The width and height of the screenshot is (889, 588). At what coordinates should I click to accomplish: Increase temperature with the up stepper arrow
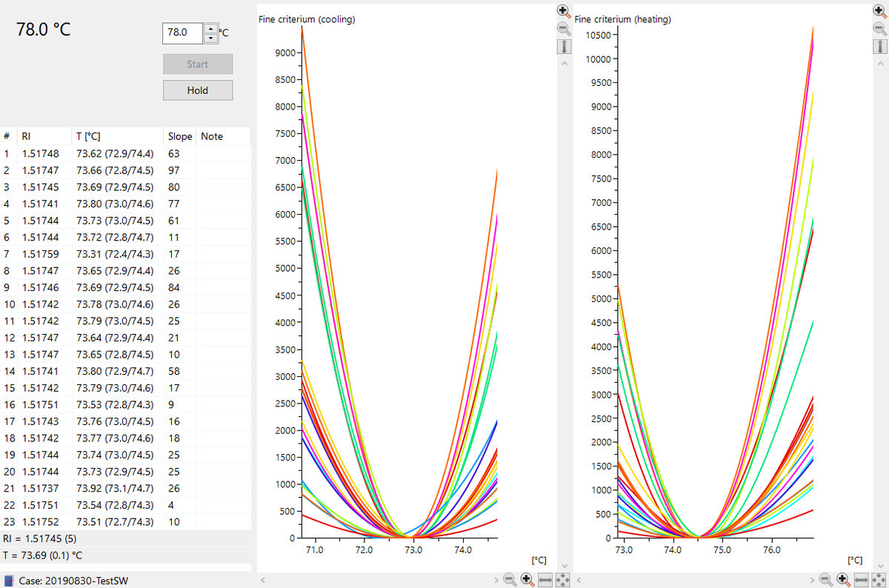(x=210, y=28)
